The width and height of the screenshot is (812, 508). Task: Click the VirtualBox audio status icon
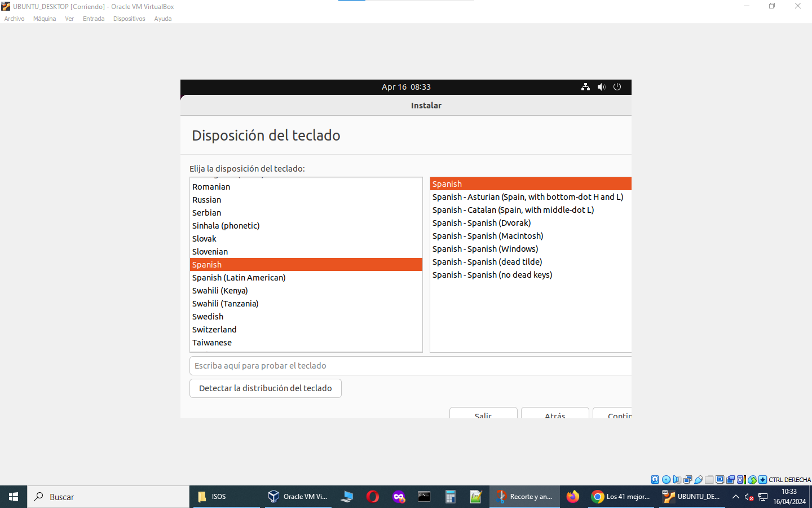point(677,480)
